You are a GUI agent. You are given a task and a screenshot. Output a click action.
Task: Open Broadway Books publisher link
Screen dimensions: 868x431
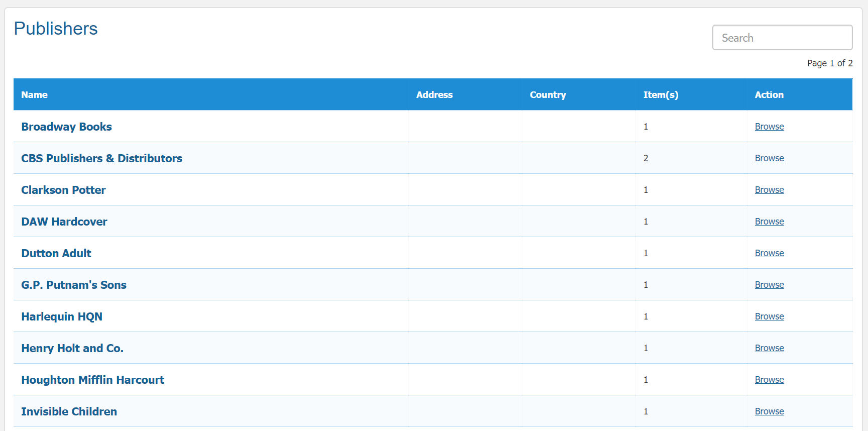tap(66, 127)
